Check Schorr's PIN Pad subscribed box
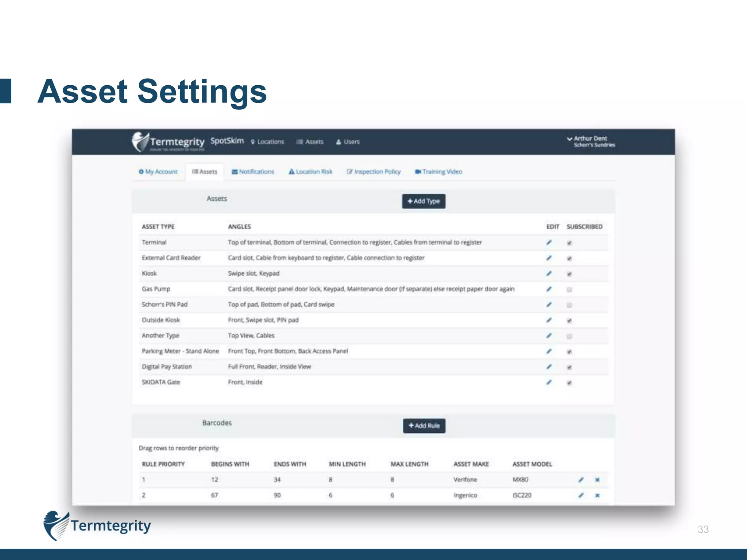The height and width of the screenshot is (560, 747). coord(569,305)
